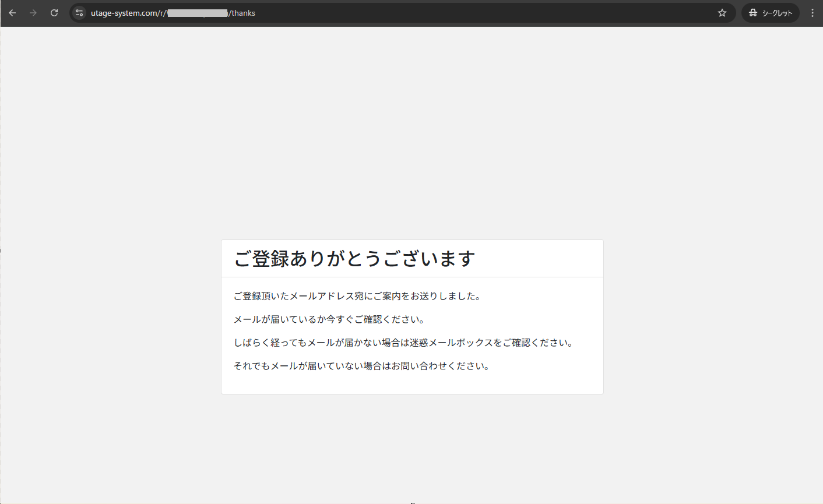The height and width of the screenshot is (504, 823).
Task: Click the empty gray area above the card
Action: pyautogui.click(x=412, y=134)
